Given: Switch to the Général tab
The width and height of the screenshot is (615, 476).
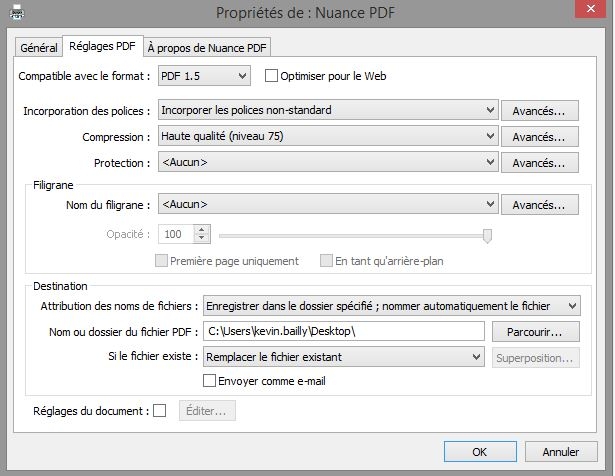Looking at the screenshot, I should coord(39,48).
